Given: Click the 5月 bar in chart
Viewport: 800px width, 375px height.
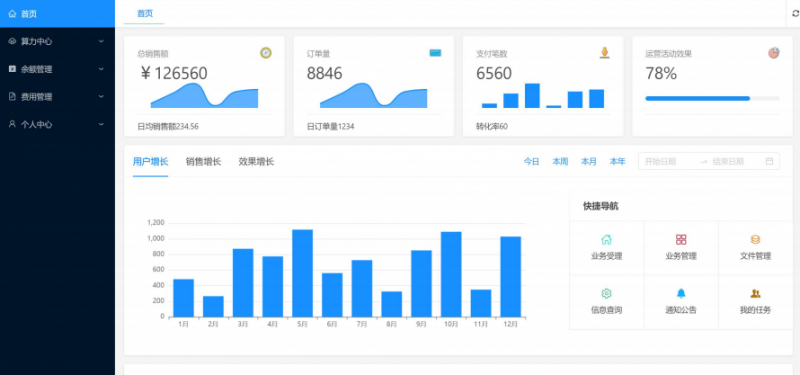Looking at the screenshot, I should click(x=302, y=273).
